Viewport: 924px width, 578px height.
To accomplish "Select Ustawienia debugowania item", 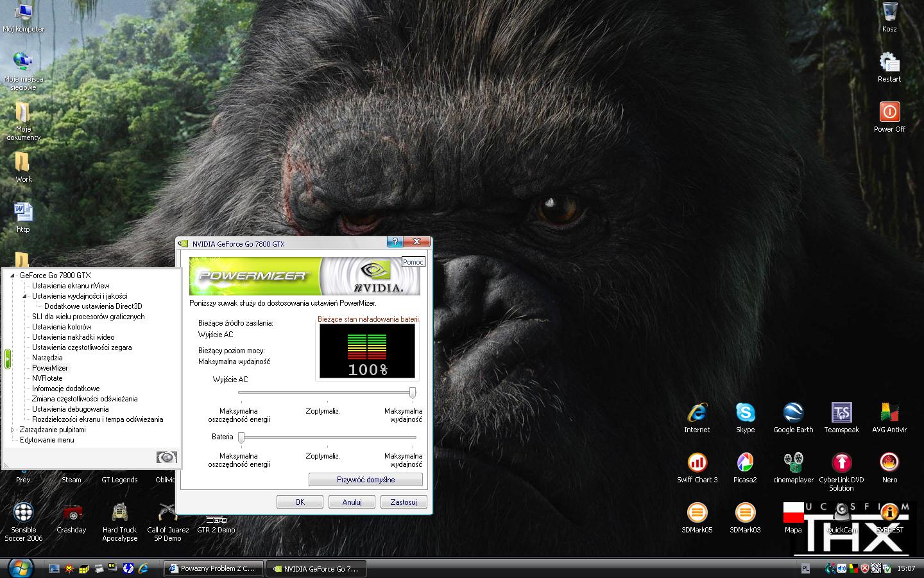I will pos(71,409).
